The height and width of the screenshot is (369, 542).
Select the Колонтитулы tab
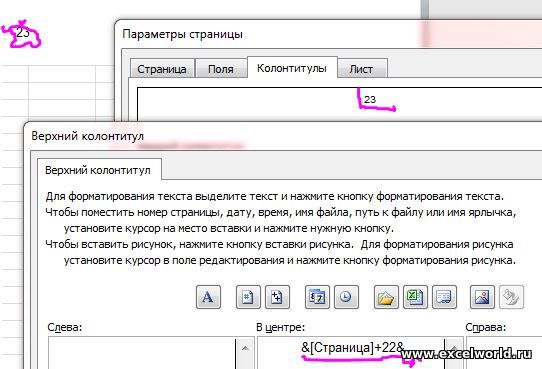(292, 68)
